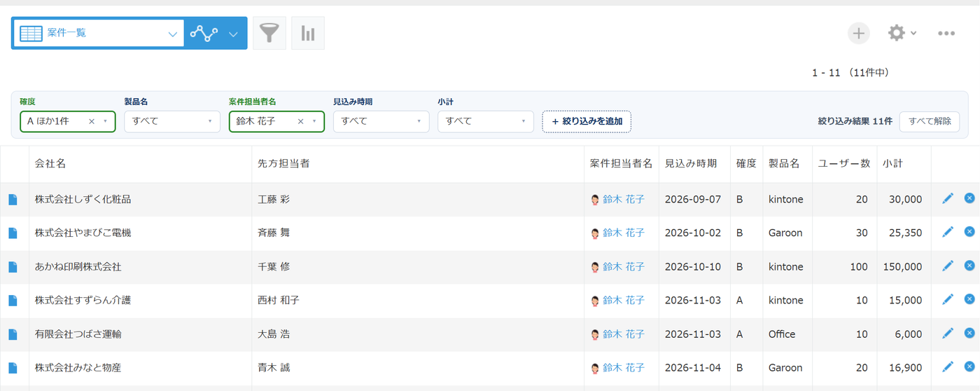
Task: Click すべて解除 button
Action: 930,121
